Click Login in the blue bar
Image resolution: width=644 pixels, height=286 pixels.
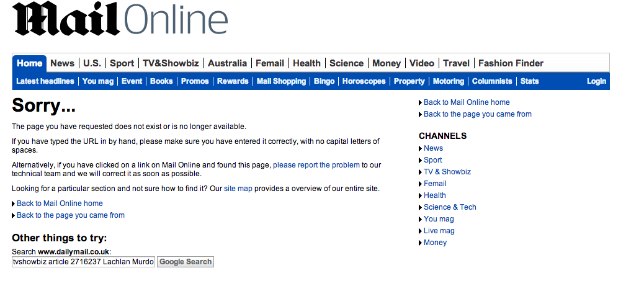(596, 81)
